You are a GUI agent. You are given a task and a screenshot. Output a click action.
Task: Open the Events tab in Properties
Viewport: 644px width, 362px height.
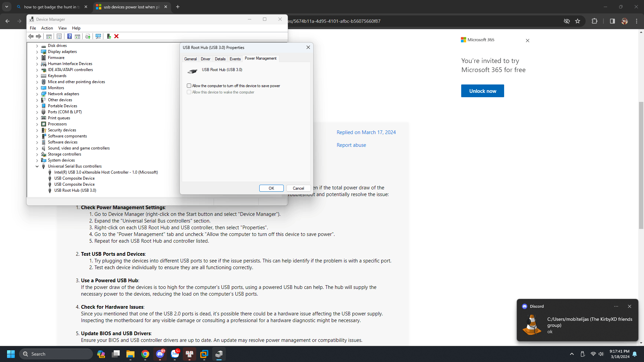point(235,59)
